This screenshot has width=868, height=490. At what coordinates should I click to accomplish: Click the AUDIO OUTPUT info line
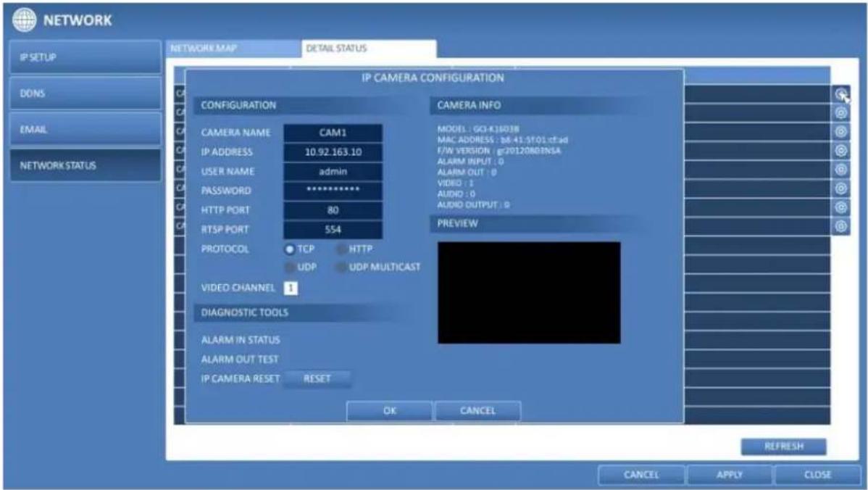(x=473, y=205)
